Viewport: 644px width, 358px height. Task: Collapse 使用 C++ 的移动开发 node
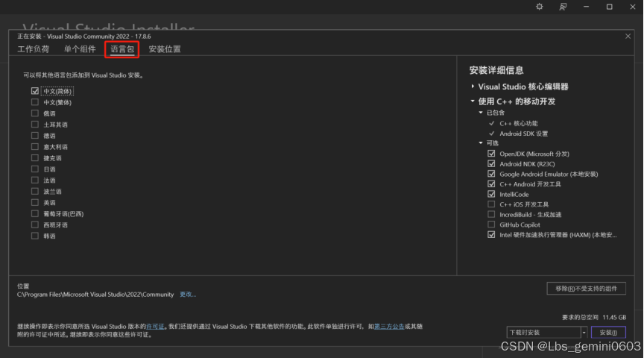coord(473,101)
